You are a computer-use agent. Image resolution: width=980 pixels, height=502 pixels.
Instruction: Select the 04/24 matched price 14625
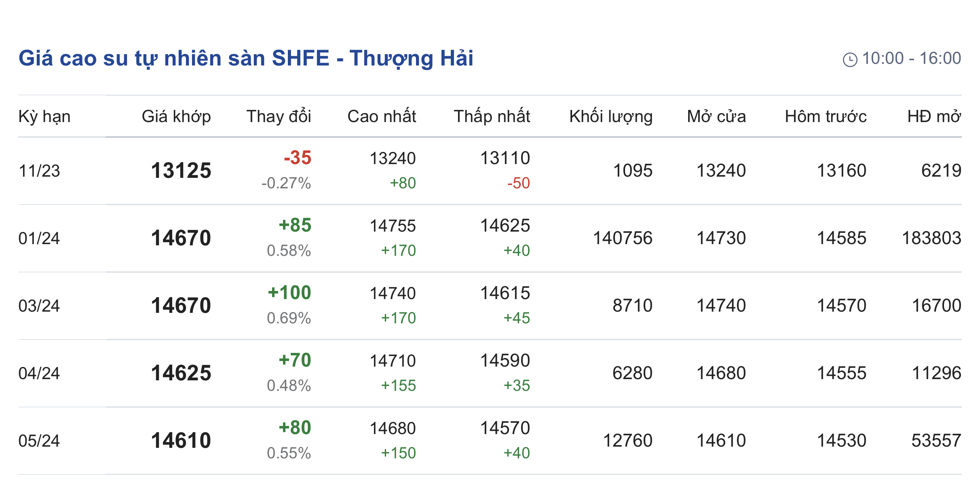click(x=181, y=373)
